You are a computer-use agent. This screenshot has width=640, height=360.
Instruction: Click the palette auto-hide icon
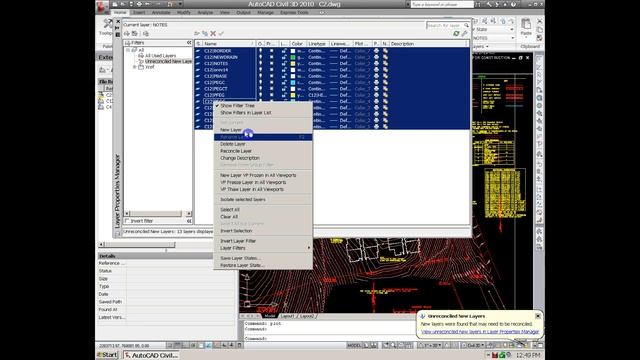tap(118, 28)
